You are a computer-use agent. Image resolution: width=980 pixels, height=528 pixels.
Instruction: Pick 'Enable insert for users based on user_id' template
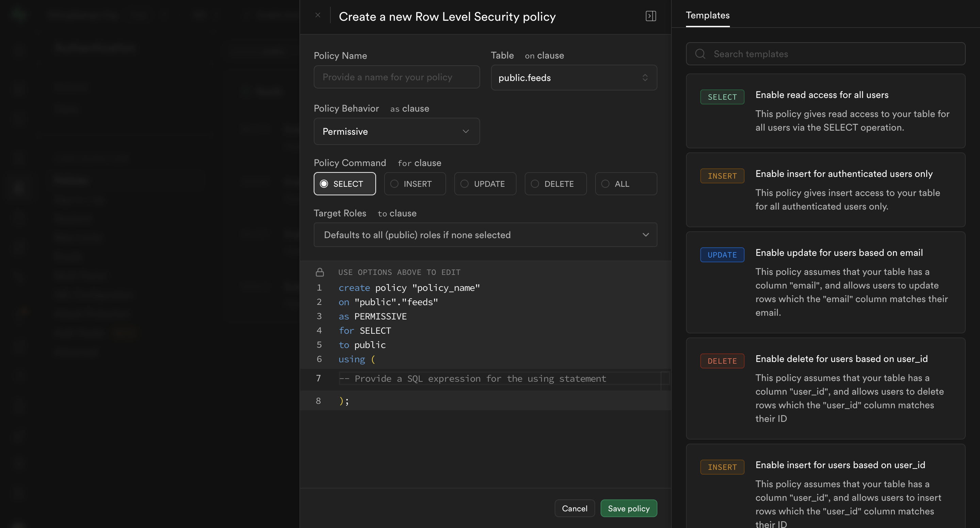(839, 465)
